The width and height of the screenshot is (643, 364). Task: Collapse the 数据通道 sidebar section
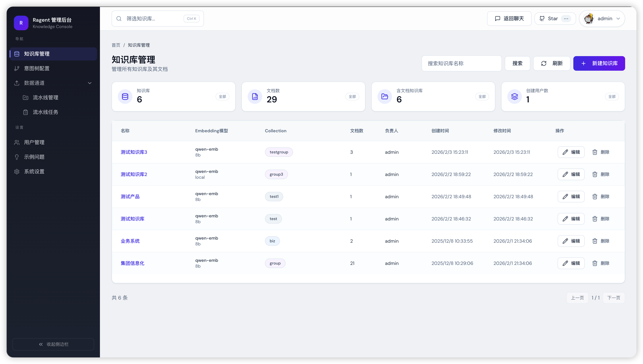click(x=90, y=83)
